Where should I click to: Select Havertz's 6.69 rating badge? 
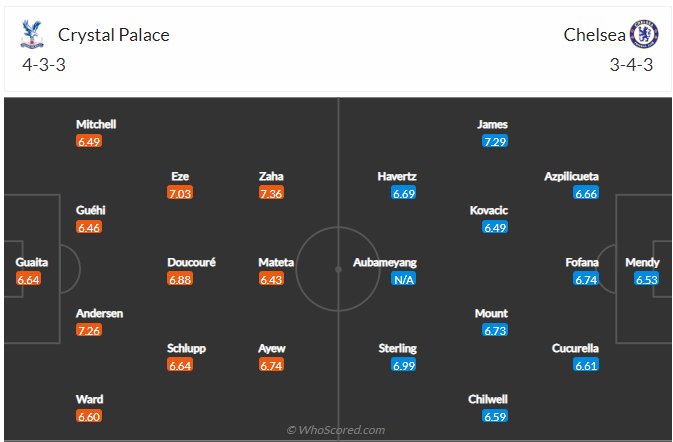(x=404, y=193)
